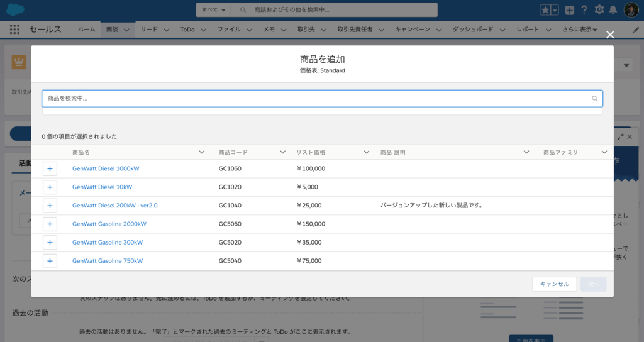Expand the favorites list arrow
Image resolution: width=644 pixels, height=342 pixels.
point(555,10)
